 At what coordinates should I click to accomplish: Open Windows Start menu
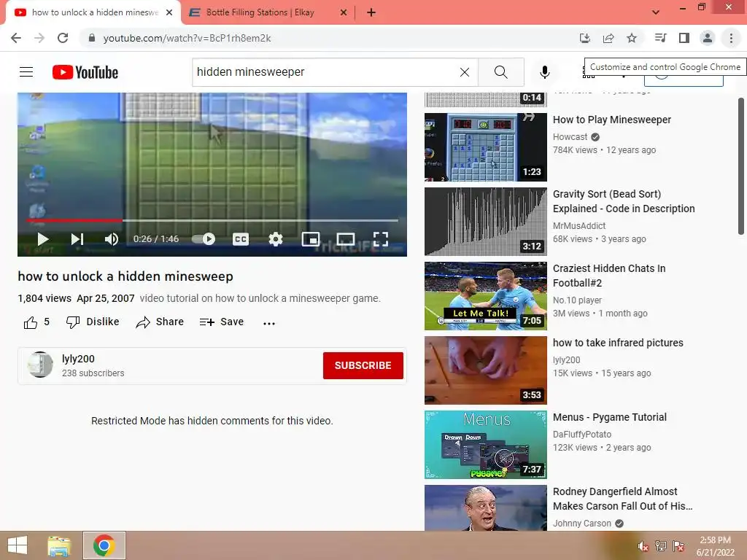[x=18, y=545]
